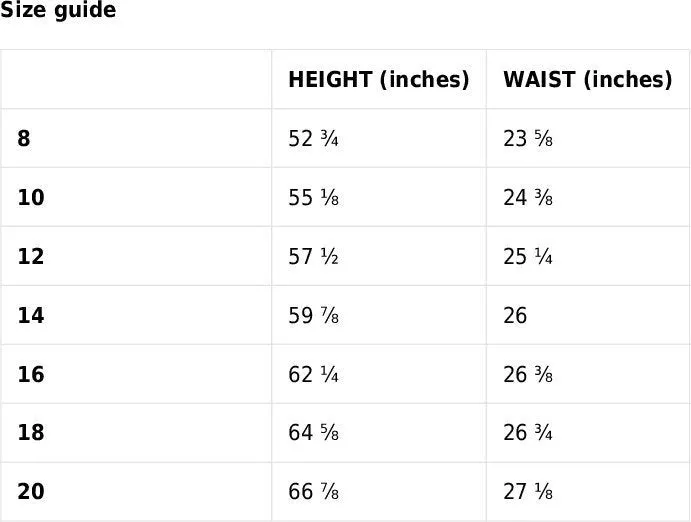Screen dimensions: 691x522
Task: Select the HEIGHT (inches) column header
Action: (378, 80)
